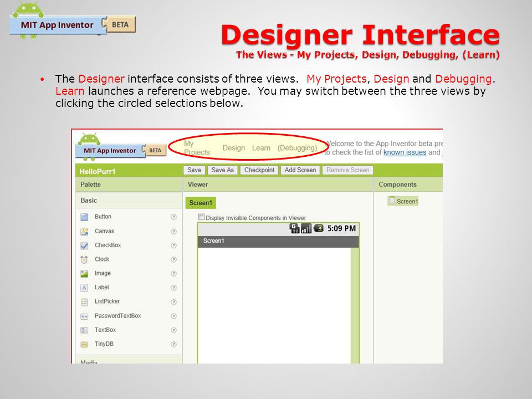Open help for TinyDB component
This screenshot has width=532, height=399.
click(x=173, y=344)
